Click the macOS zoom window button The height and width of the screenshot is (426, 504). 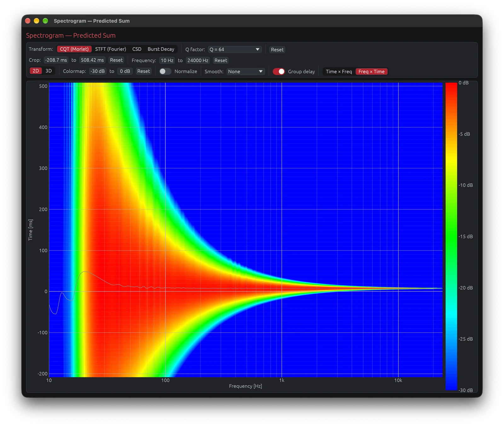(x=45, y=21)
